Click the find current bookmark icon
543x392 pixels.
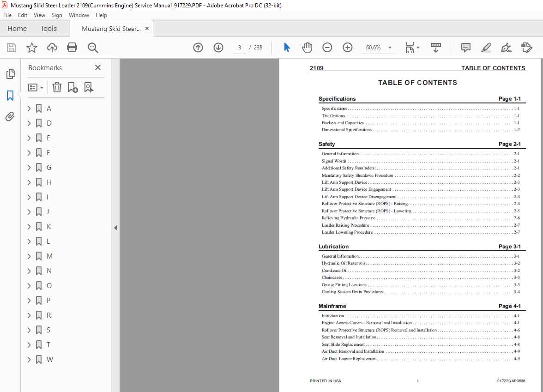coord(89,87)
